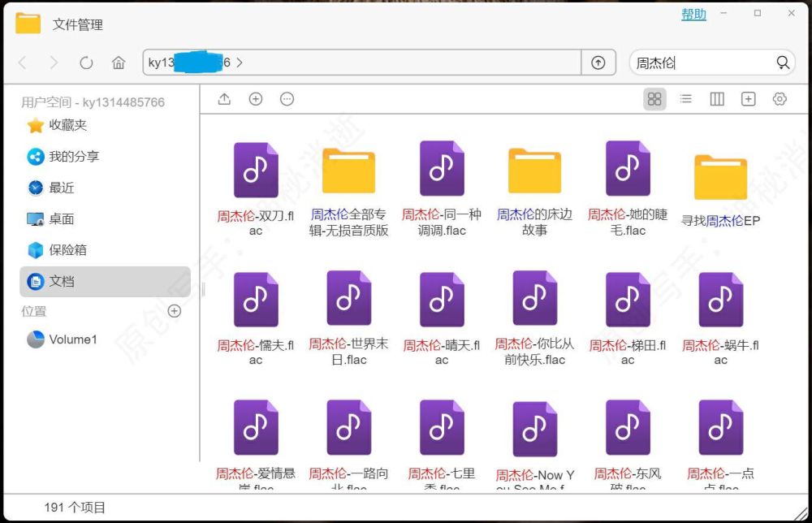
Task: Switch to list view
Action: pyautogui.click(x=685, y=99)
